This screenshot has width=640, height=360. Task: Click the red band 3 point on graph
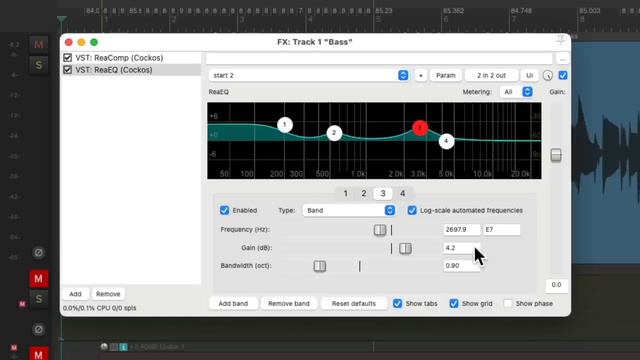(x=420, y=128)
